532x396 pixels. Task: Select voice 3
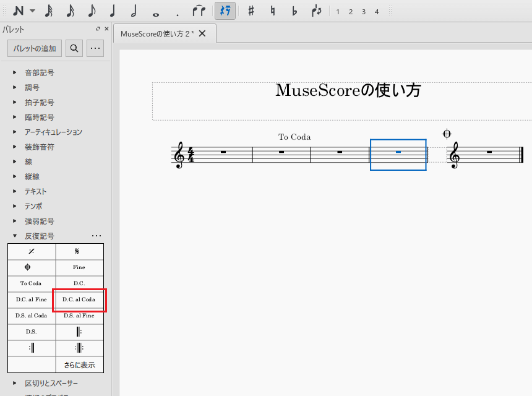(x=363, y=12)
